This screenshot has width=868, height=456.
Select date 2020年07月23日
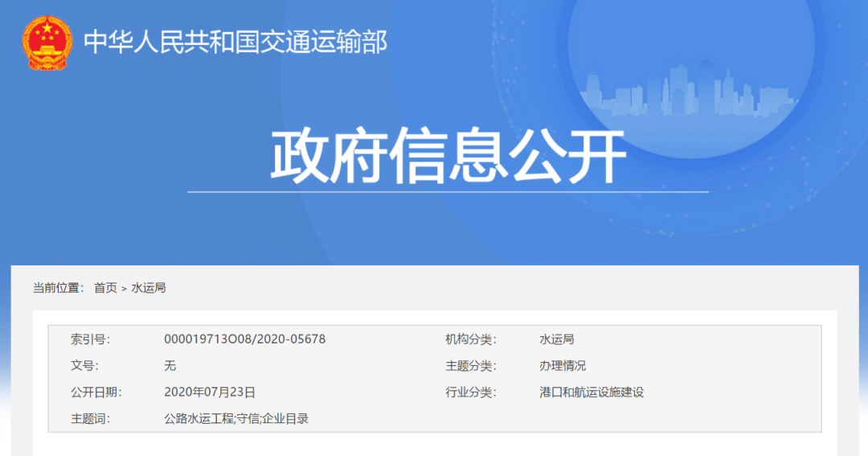coord(210,392)
